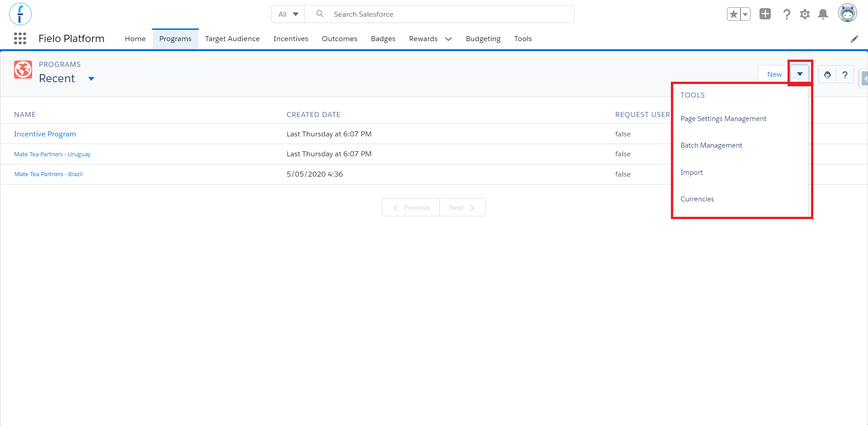Go to the Next page
Image resolution: width=868 pixels, height=425 pixels.
click(462, 208)
